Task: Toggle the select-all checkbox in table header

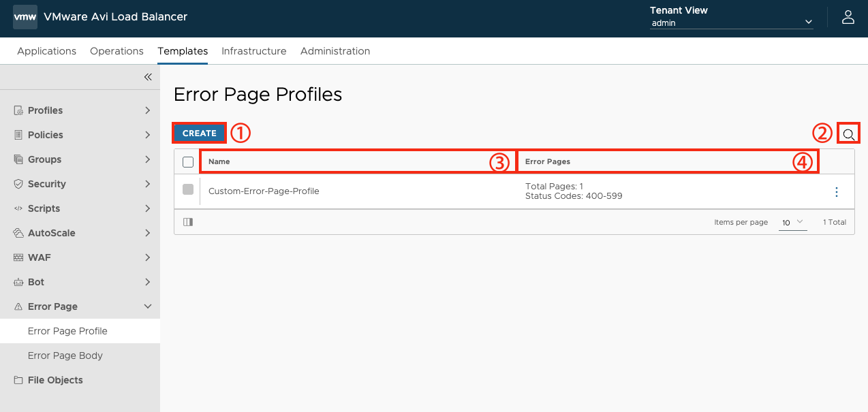Action: 188,162
